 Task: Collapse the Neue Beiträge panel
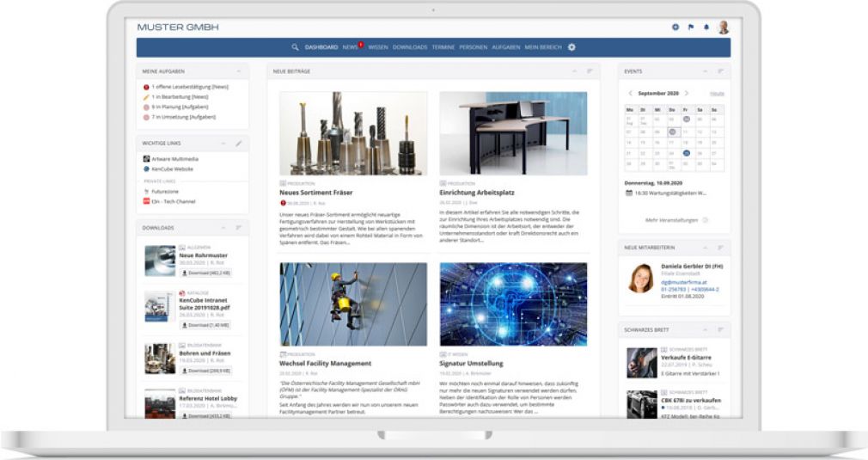click(575, 71)
